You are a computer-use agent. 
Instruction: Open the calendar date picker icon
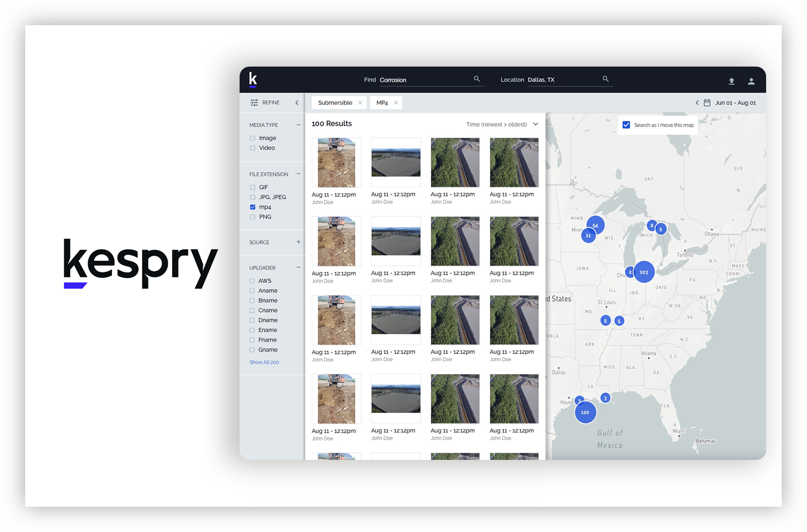[x=707, y=103]
